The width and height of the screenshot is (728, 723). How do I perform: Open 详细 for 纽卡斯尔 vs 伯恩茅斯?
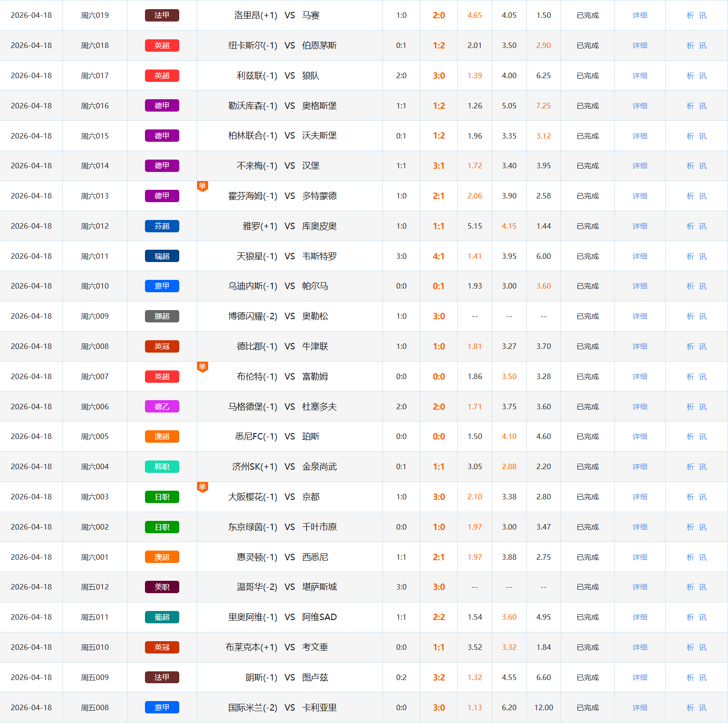click(639, 46)
